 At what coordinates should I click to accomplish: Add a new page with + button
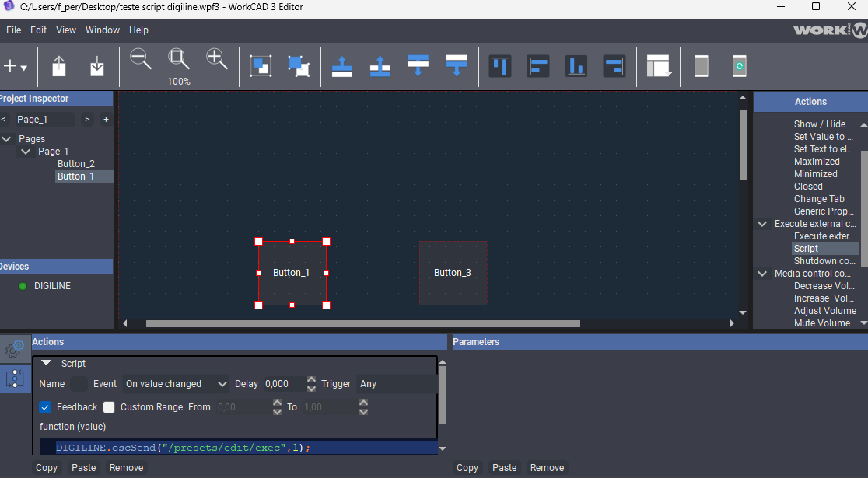click(106, 120)
